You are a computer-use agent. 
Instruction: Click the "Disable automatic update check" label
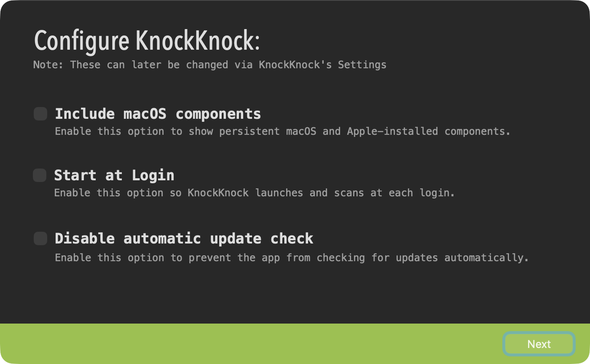[x=184, y=238]
